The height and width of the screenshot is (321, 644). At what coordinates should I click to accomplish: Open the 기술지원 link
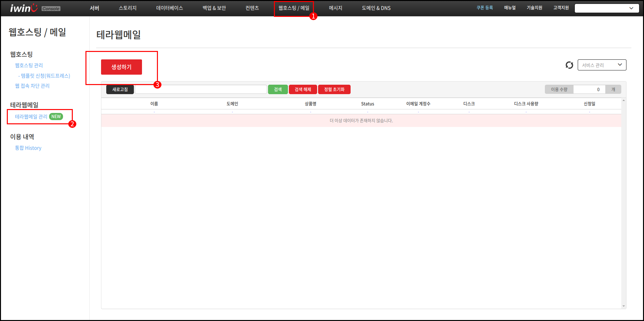[535, 8]
